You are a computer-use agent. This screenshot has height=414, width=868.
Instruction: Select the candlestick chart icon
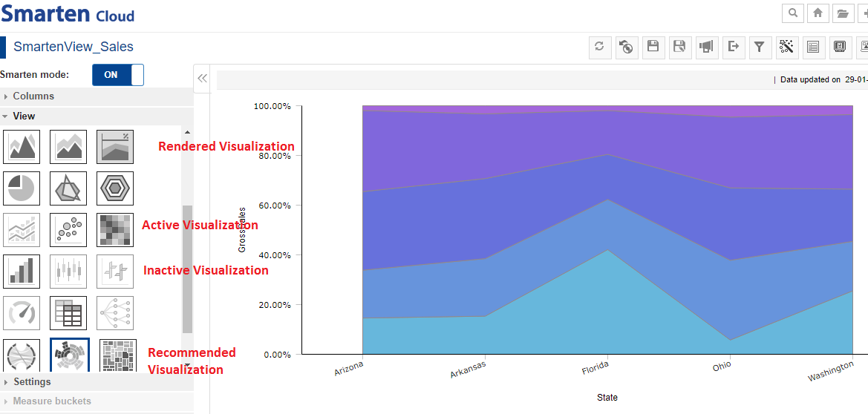tap(68, 272)
